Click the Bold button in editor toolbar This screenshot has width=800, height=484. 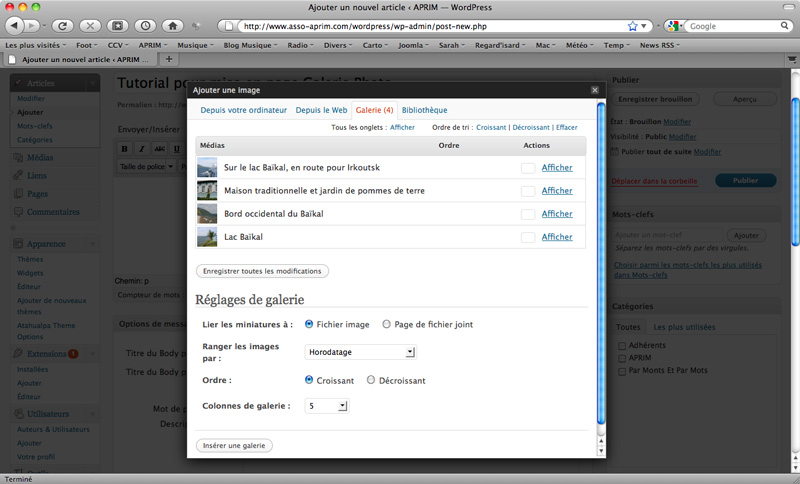[124, 148]
